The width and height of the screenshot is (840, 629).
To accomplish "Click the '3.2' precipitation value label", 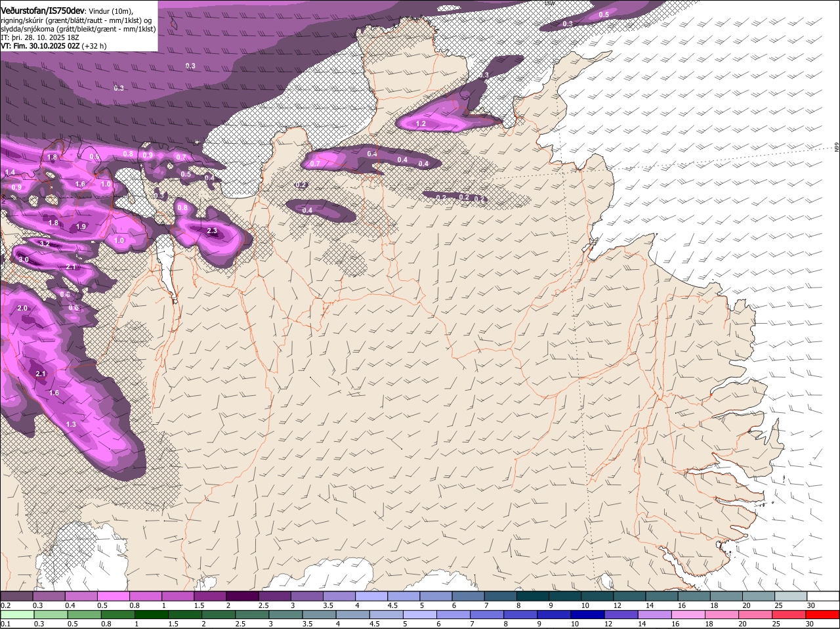I will click(x=45, y=244).
